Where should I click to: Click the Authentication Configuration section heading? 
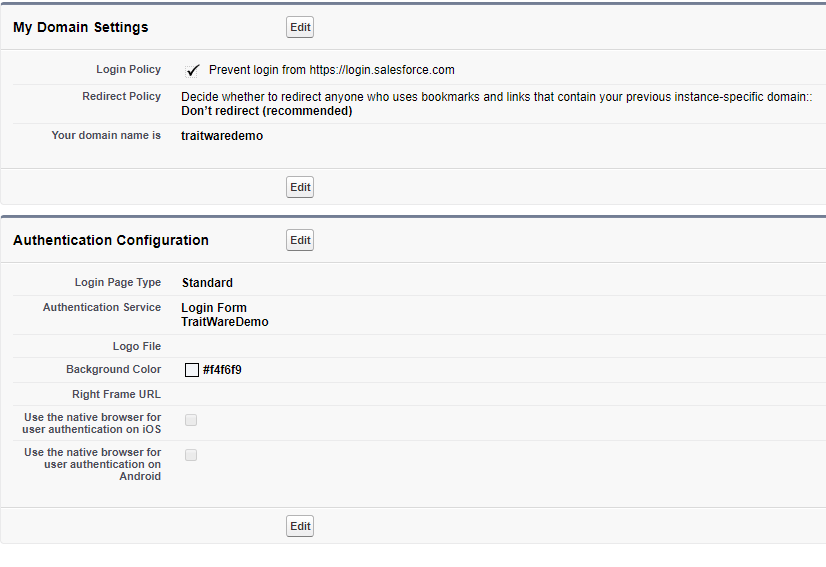[111, 240]
